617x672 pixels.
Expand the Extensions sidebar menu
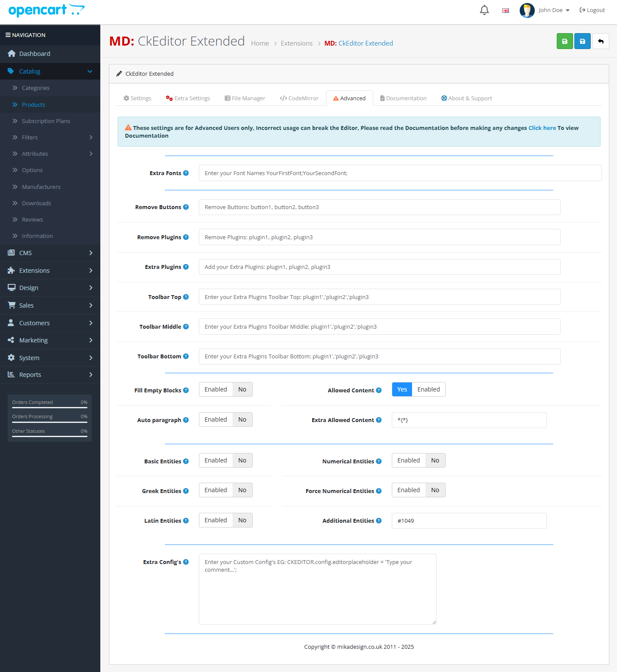tap(50, 271)
